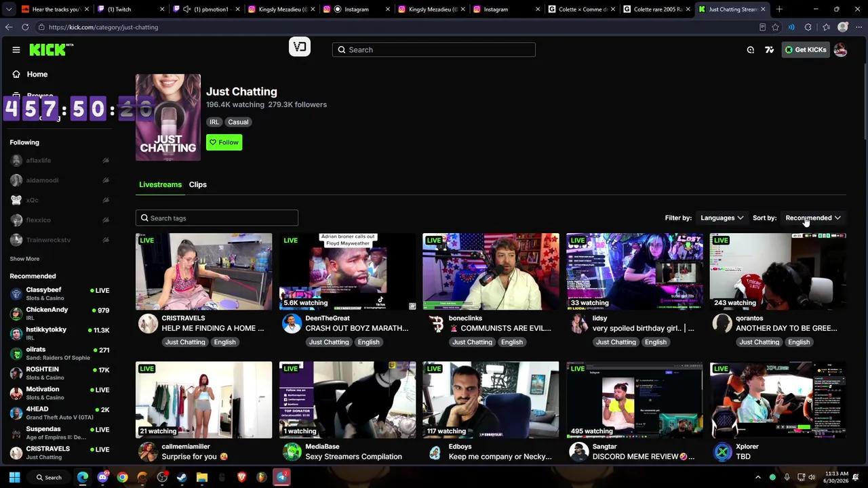The height and width of the screenshot is (488, 868).
Task: Open Suspendas recommended channel
Action: pyautogui.click(x=59, y=432)
